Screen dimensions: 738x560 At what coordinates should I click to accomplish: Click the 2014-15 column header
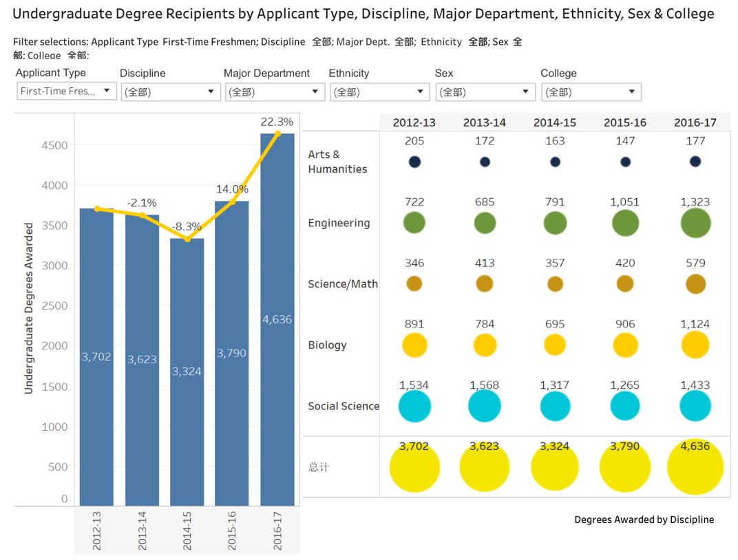tap(554, 122)
